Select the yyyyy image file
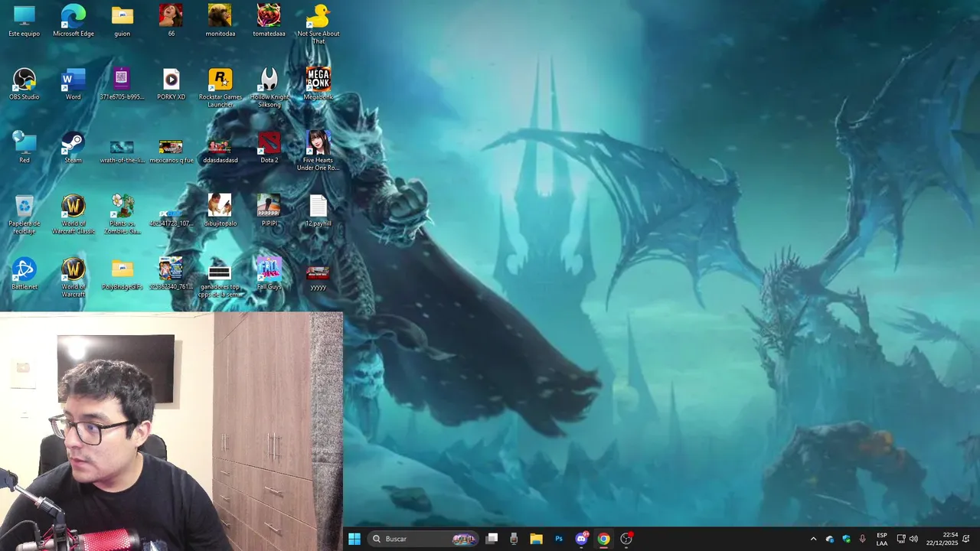The height and width of the screenshot is (551, 980). click(318, 278)
